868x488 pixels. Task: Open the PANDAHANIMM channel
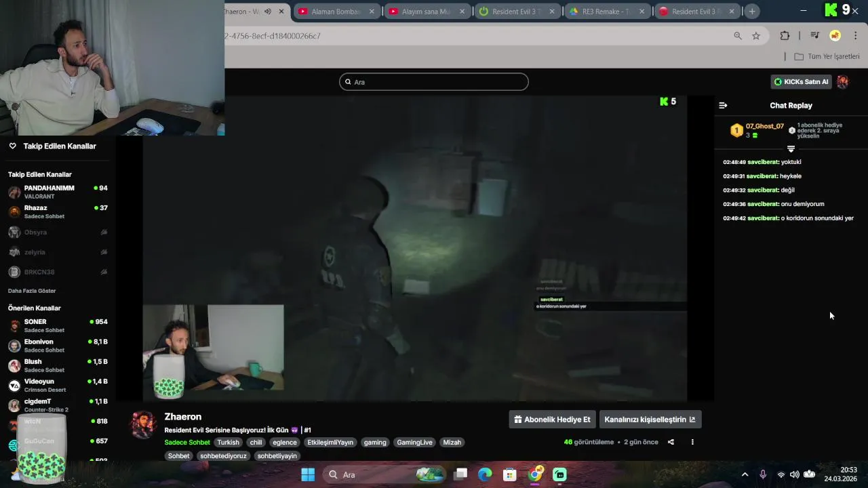click(58, 192)
